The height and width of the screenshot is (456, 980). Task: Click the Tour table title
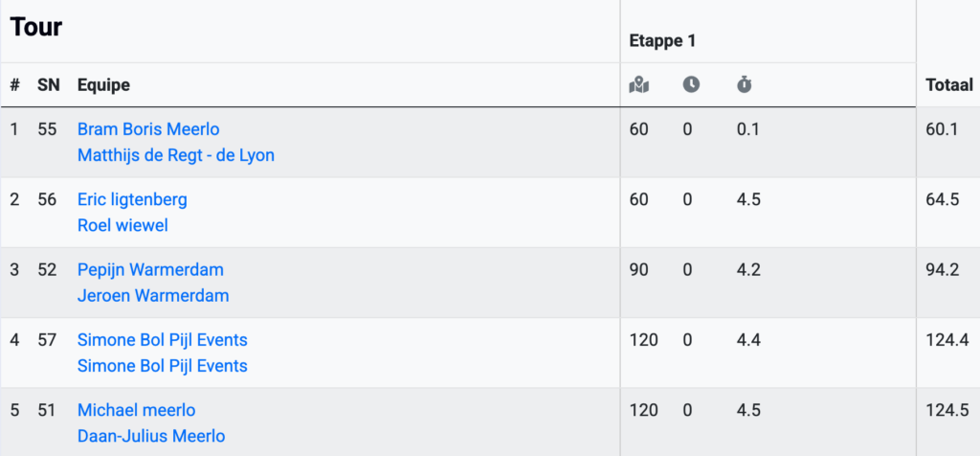point(36,27)
